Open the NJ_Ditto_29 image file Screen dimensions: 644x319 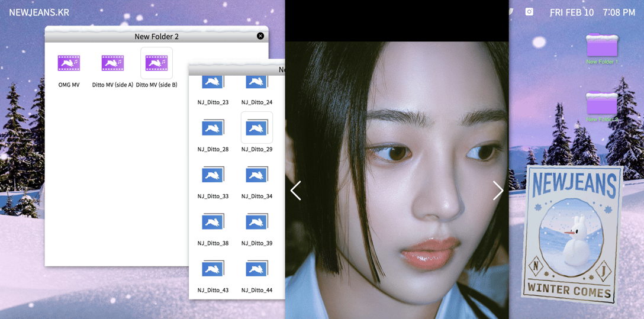[x=256, y=128]
